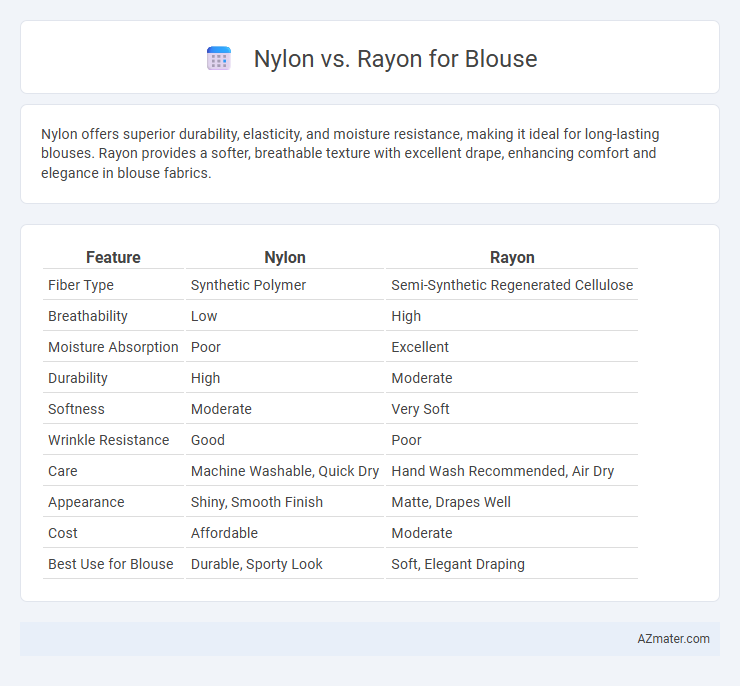Click the Moisture Absorption row label

113,347
